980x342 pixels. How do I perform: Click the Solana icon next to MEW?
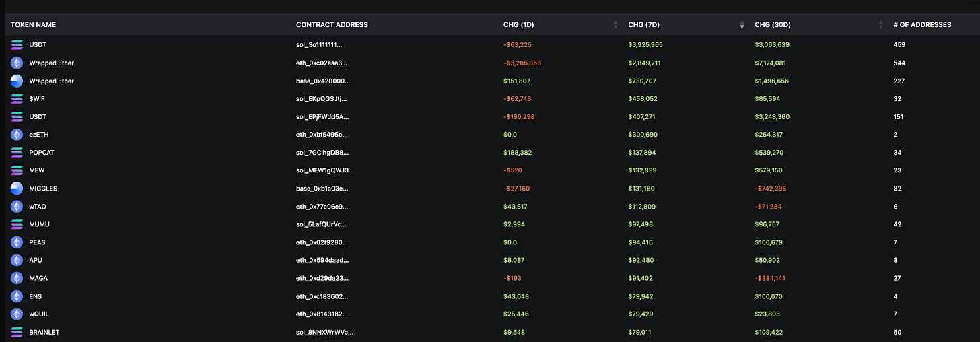(17, 170)
